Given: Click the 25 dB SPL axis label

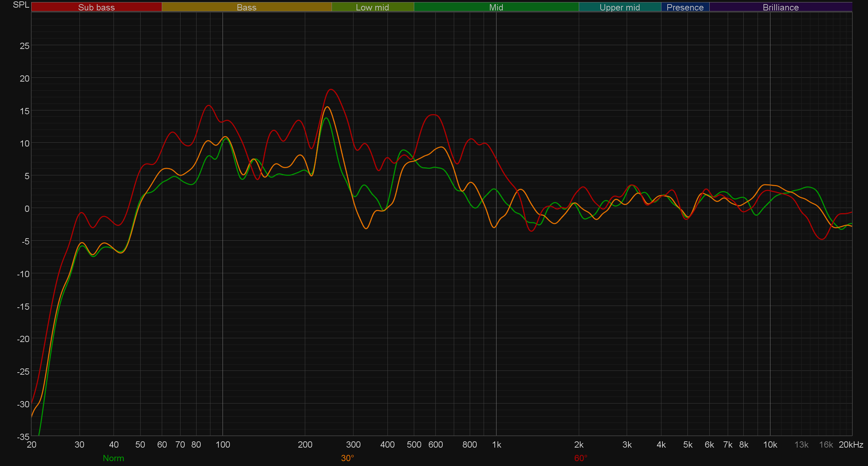Looking at the screenshot, I should 24,46.
